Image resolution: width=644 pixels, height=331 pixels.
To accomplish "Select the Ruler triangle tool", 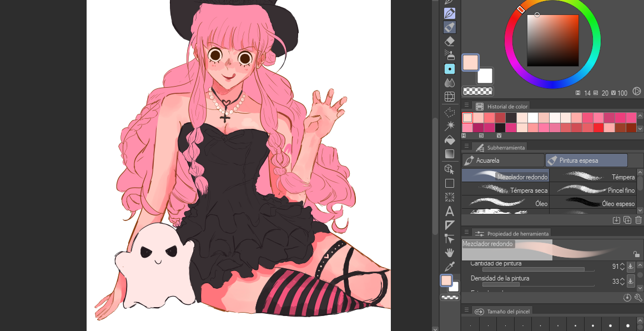I will (x=450, y=225).
